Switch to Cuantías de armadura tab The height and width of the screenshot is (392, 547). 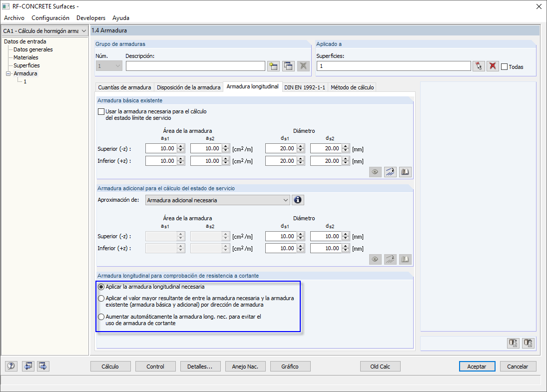point(124,87)
